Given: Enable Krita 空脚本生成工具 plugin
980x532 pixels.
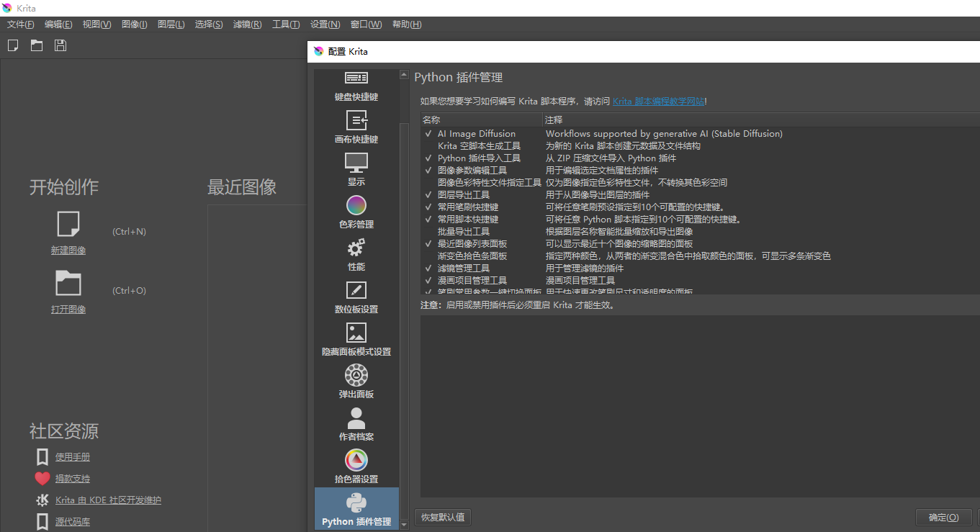Looking at the screenshot, I should (x=428, y=146).
